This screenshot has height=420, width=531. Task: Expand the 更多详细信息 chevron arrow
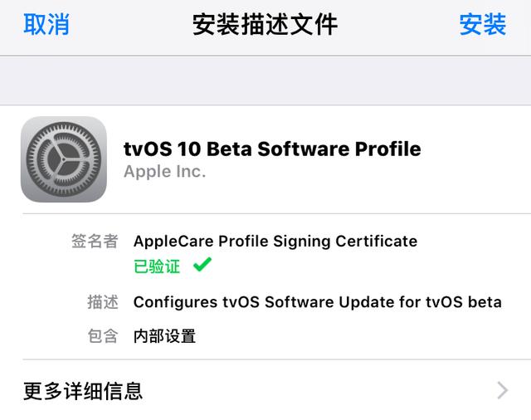(502, 390)
